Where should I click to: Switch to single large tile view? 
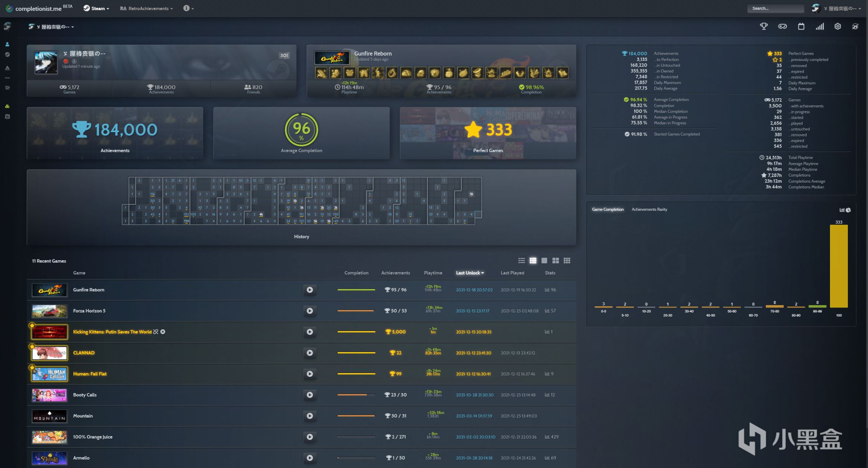pyautogui.click(x=544, y=261)
